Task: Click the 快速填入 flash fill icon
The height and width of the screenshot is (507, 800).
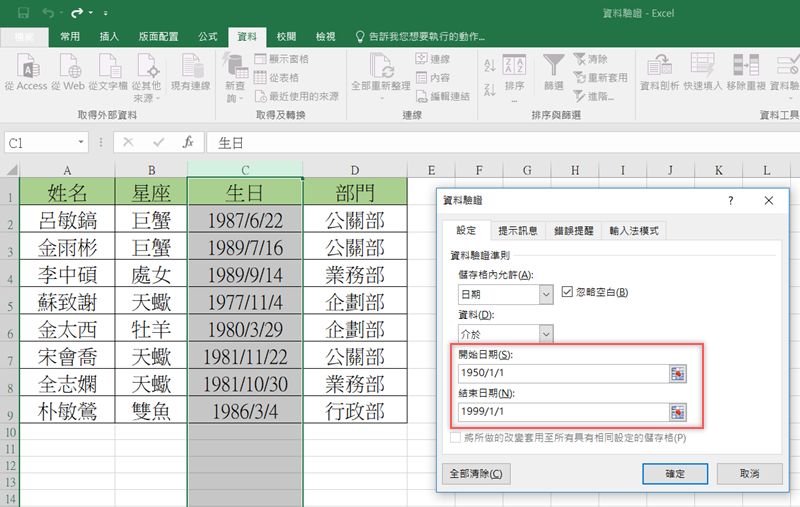Action: 703,68
